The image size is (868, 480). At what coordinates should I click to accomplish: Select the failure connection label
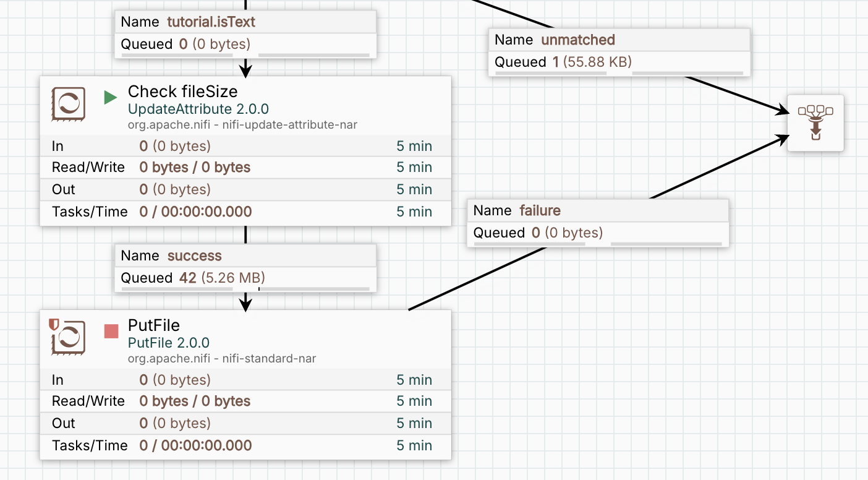pyautogui.click(x=540, y=211)
